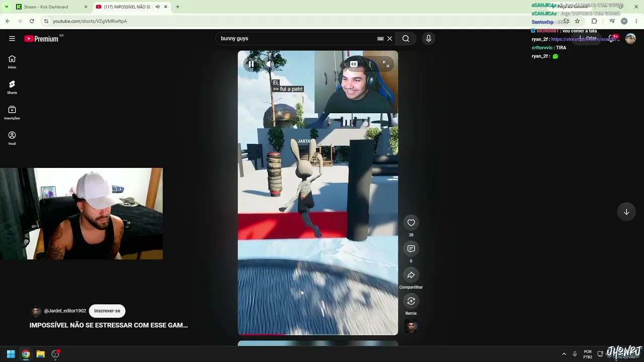
Task: Reload the current page
Action: [32, 21]
